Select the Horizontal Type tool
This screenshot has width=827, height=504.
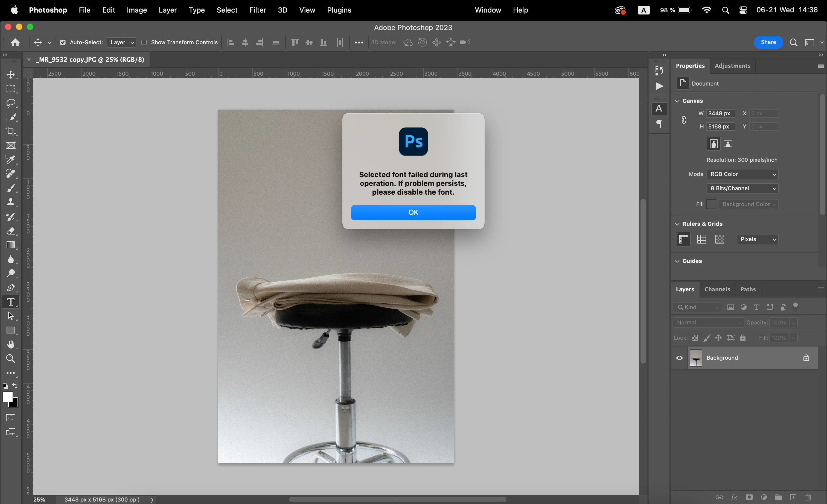click(x=11, y=302)
